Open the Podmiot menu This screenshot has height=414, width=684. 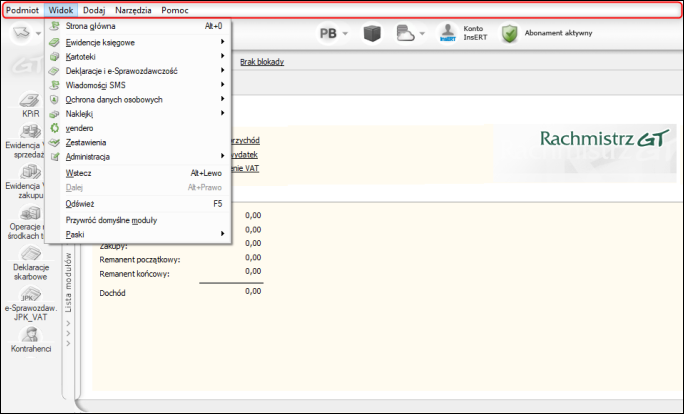22,10
